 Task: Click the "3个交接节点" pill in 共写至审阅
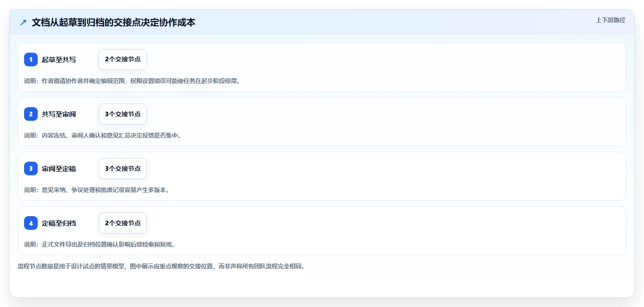tap(123, 114)
